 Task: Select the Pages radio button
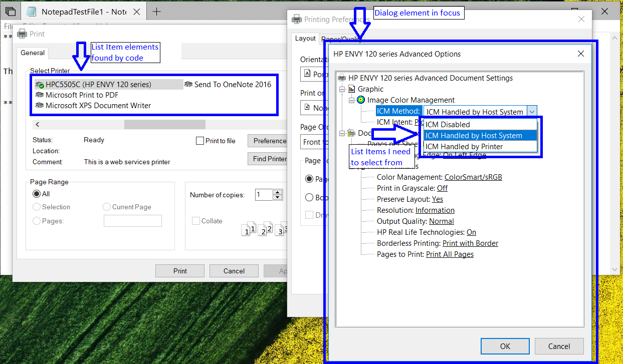coord(36,220)
